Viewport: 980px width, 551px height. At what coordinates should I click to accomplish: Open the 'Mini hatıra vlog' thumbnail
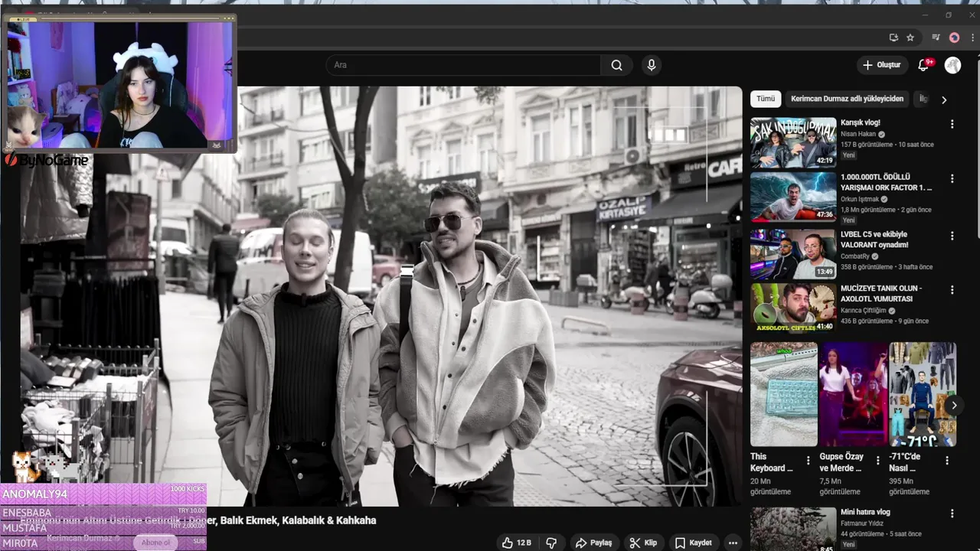point(793,530)
